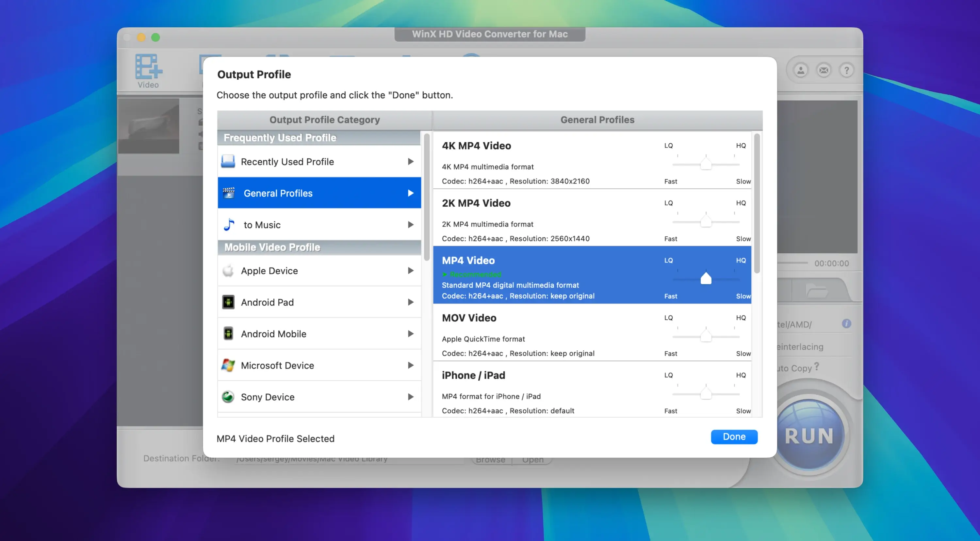Click the General Profiles list scrollbar
Screen dimensions: 980x541
(x=757, y=203)
